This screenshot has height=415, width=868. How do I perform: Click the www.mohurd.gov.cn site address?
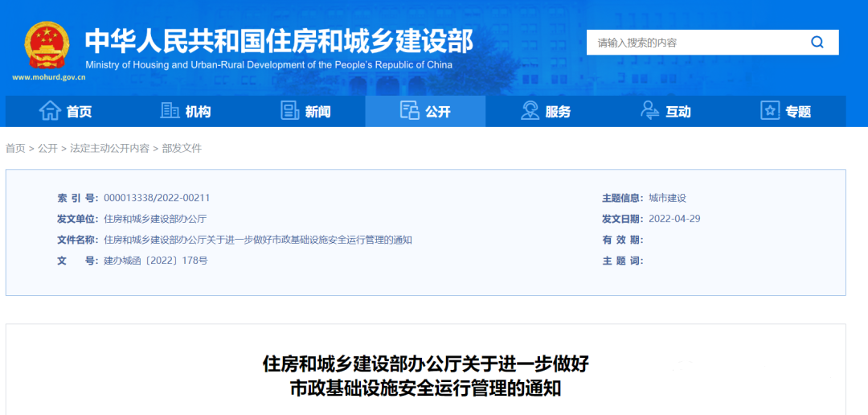49,77
